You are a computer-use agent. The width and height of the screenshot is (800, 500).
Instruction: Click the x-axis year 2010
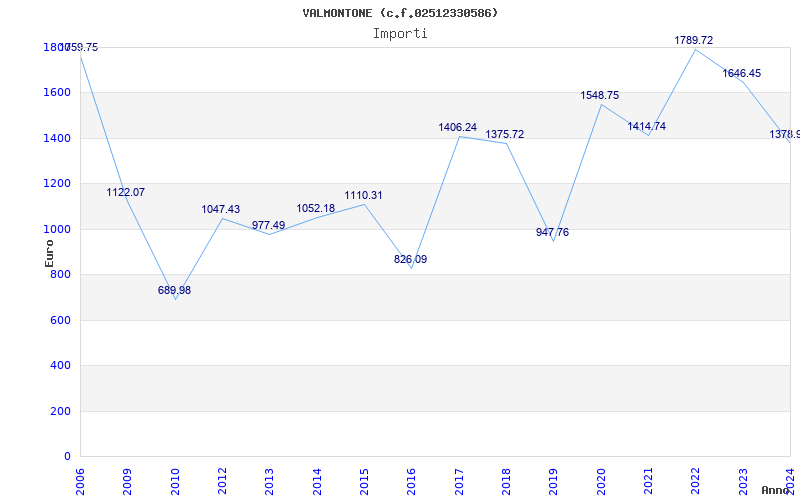point(174,482)
